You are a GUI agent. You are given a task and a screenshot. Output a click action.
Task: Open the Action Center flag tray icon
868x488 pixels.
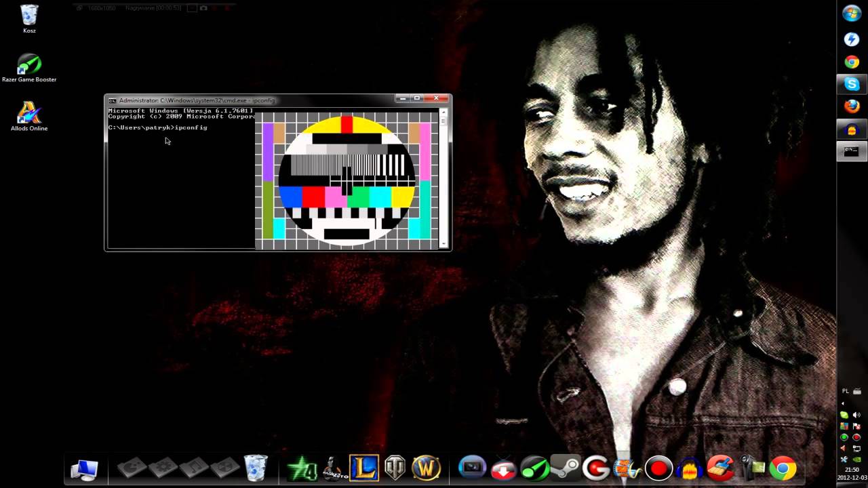tap(856, 426)
